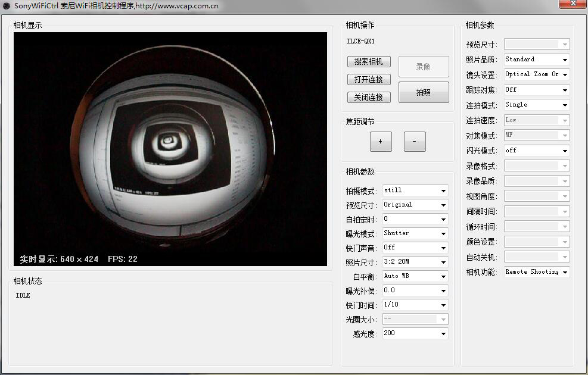Click the 搜索相机 search camera button
588x375 pixels.
point(368,62)
